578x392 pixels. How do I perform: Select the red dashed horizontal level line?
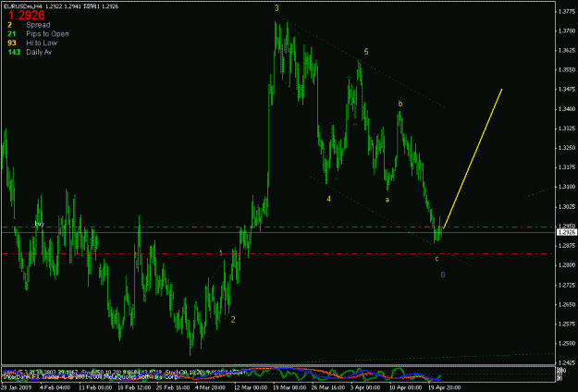[x=277, y=254]
